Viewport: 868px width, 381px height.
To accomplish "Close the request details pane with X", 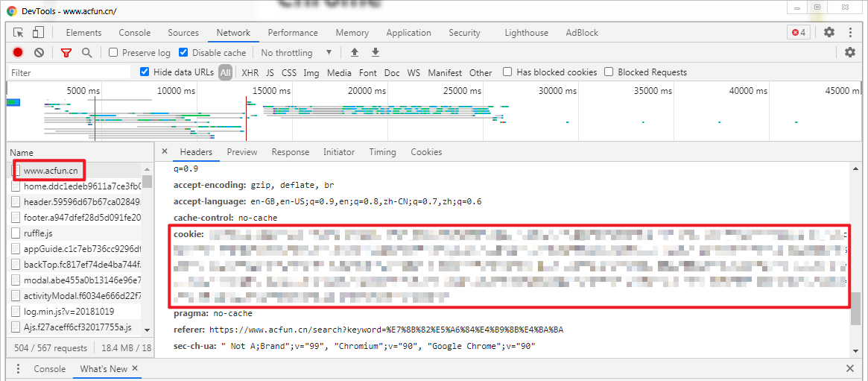I will pyautogui.click(x=165, y=152).
